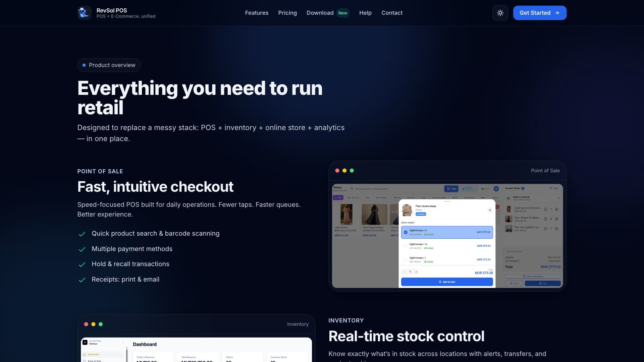Increase quantity of Two tone gradient cart item
The image size is (644, 362).
click(556, 229)
